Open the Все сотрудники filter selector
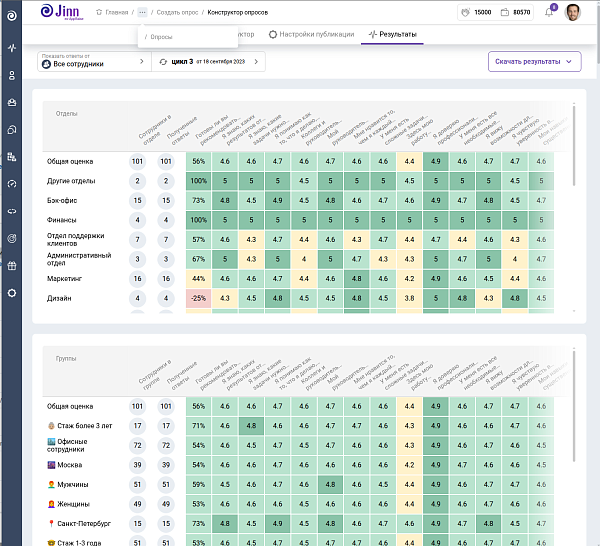Image resolution: width=600 pixels, height=546 pixels. (94, 62)
